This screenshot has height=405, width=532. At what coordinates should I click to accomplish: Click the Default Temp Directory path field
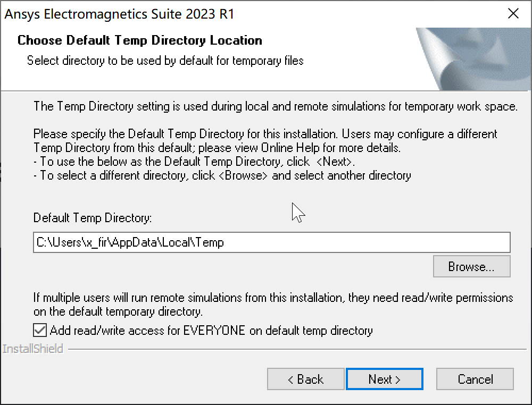point(272,242)
